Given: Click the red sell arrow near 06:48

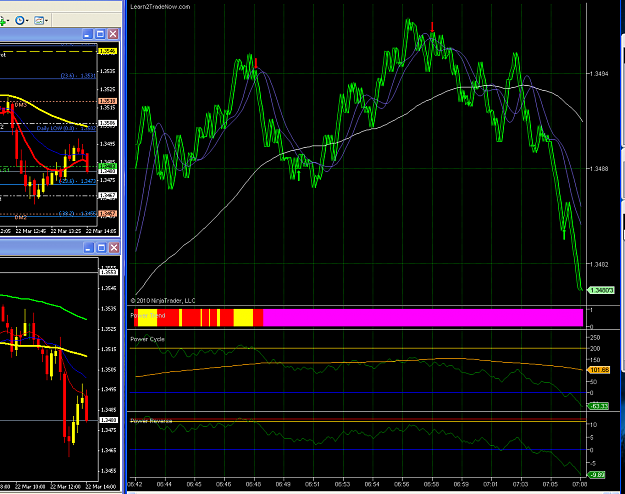Looking at the screenshot, I should click(256, 63).
